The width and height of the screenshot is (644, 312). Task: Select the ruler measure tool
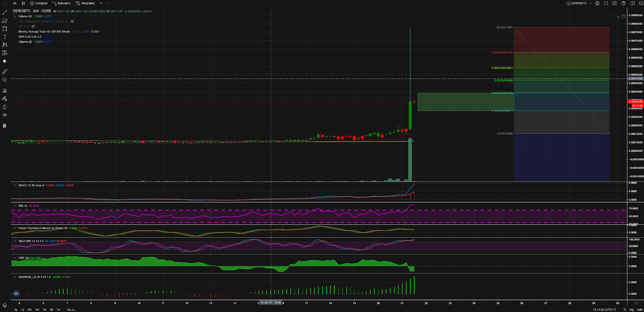pos(5,72)
